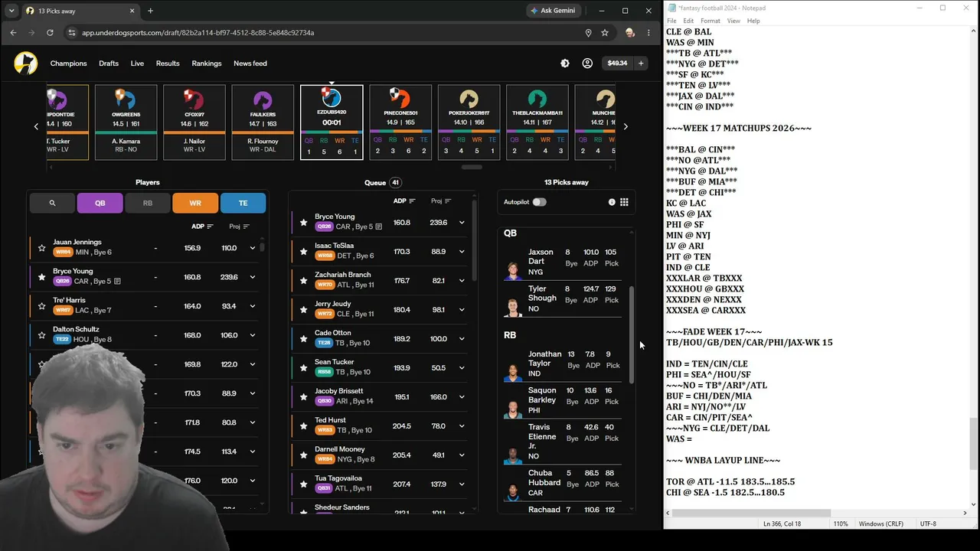
Task: Open the Live nav item
Action: (x=137, y=64)
